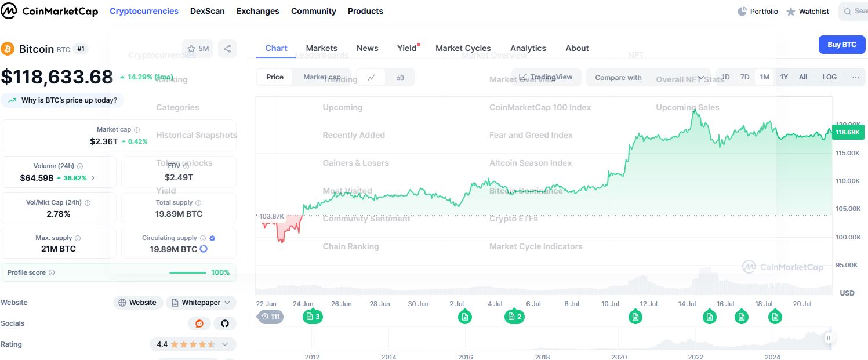
Task: Open the Products menu
Action: [x=365, y=11]
